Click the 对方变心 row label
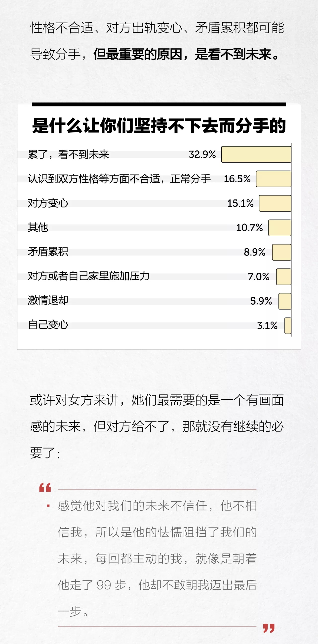 click(x=48, y=203)
